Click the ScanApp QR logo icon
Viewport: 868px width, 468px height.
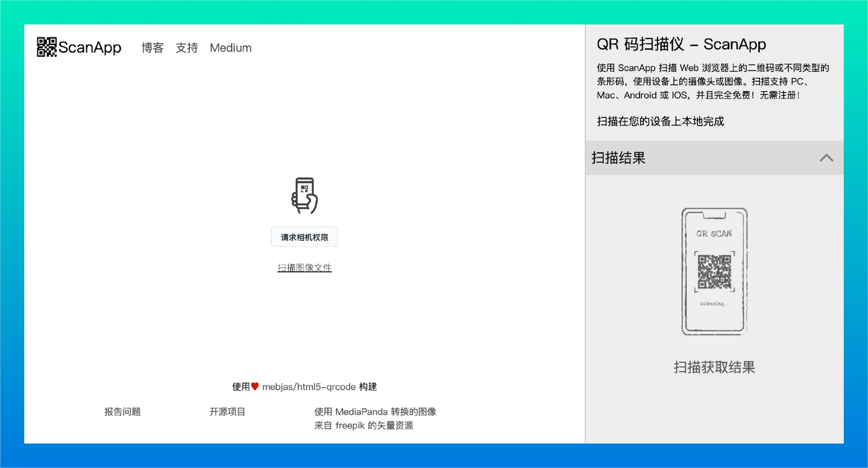[x=47, y=47]
